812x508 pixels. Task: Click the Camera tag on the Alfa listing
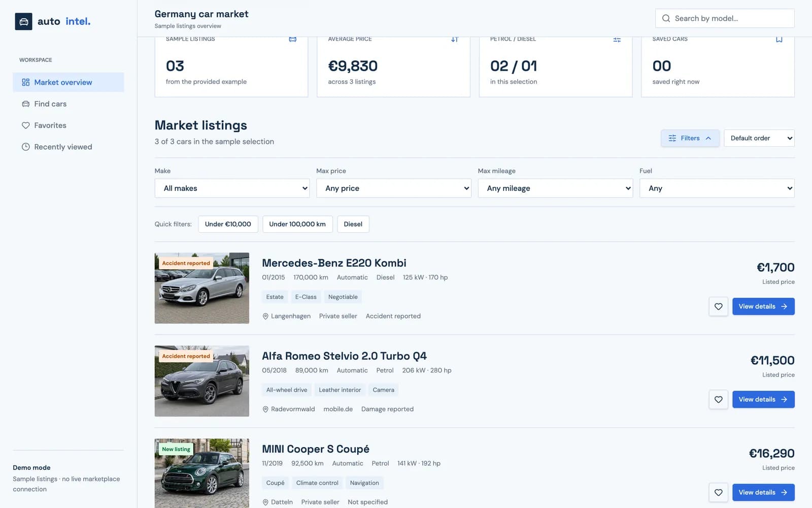(384, 390)
